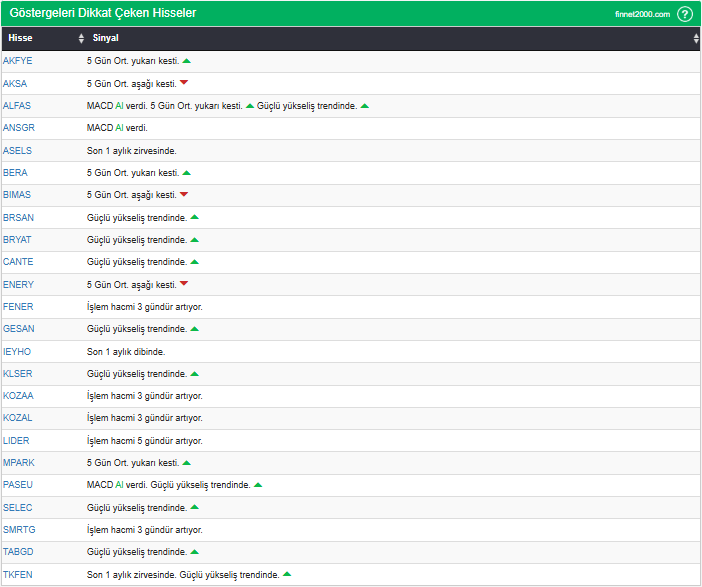Screen dimensions: 702x587
Task: Click green up arrow in BRSAN row
Action: (x=194, y=218)
